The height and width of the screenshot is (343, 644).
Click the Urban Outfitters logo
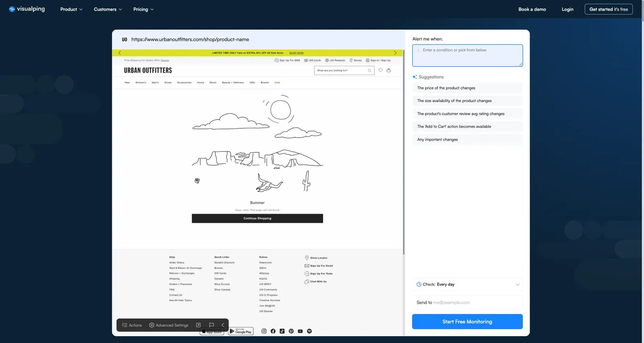(x=148, y=71)
